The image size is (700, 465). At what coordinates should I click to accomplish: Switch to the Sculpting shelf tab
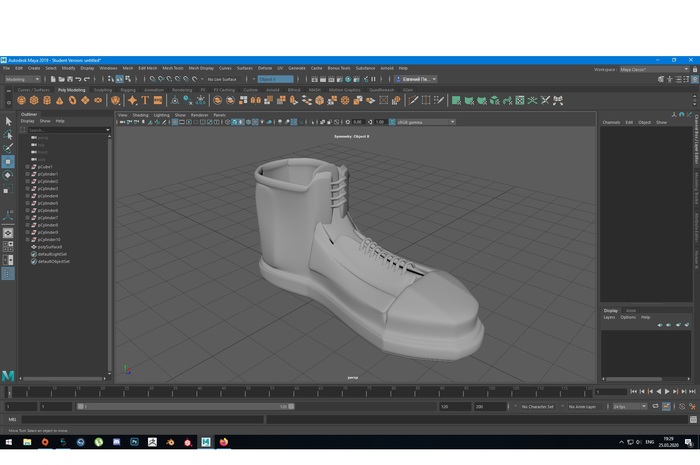click(x=103, y=89)
